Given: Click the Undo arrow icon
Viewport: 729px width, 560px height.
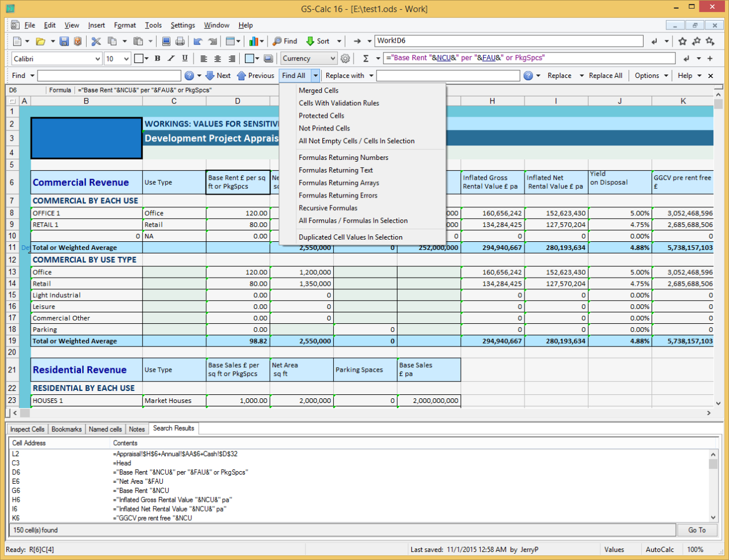Looking at the screenshot, I should [197, 41].
